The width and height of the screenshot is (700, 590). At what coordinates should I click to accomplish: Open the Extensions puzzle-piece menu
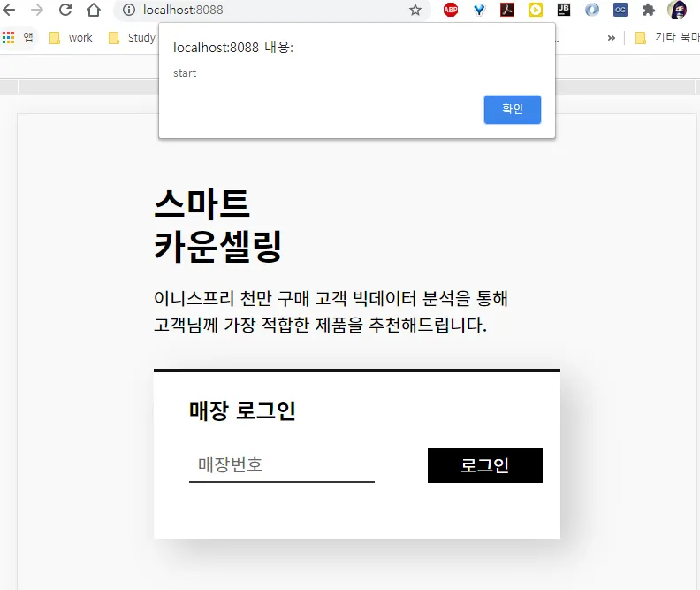tap(648, 10)
